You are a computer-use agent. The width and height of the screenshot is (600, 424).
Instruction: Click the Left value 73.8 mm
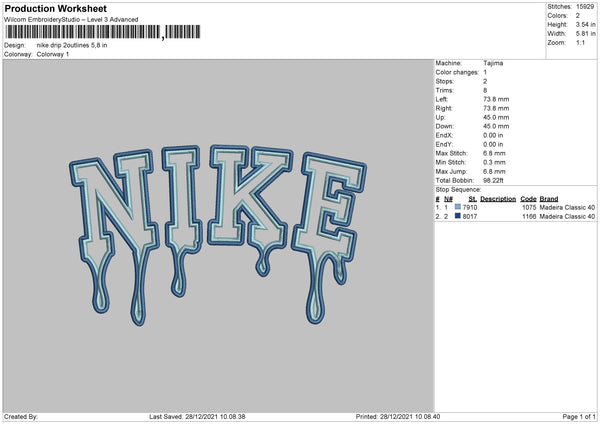pyautogui.click(x=496, y=99)
